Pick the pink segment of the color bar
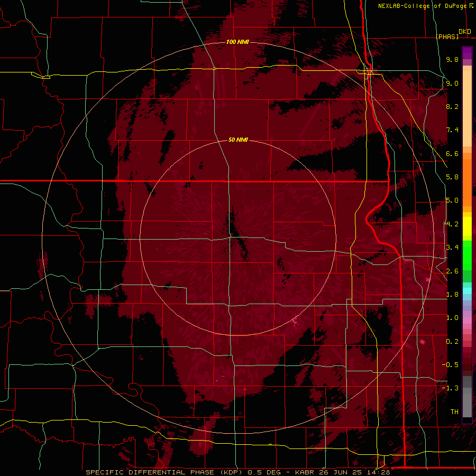 coord(467,321)
